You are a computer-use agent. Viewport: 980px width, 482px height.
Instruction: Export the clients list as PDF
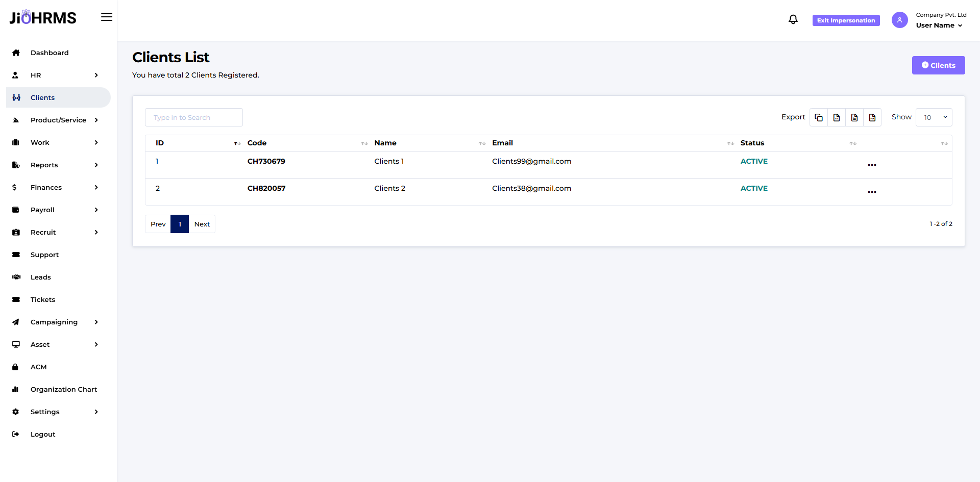tap(872, 117)
